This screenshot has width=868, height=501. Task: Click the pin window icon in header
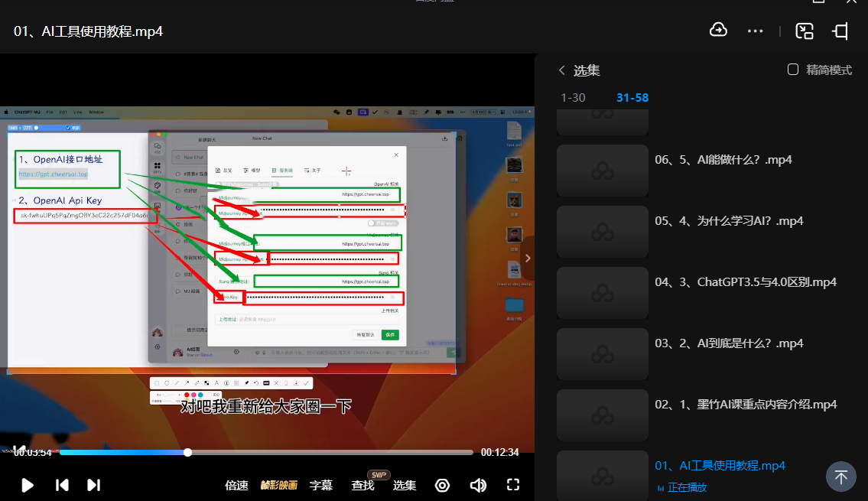pyautogui.click(x=841, y=31)
